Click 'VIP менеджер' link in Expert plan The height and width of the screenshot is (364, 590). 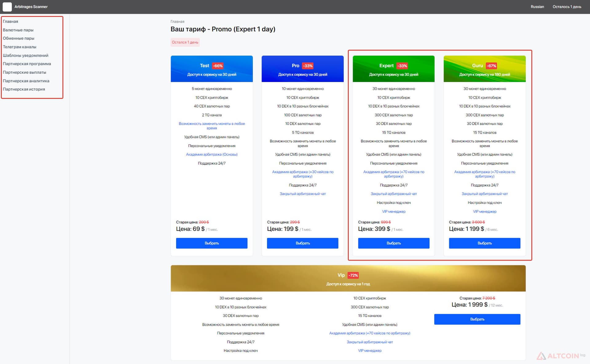click(x=394, y=212)
